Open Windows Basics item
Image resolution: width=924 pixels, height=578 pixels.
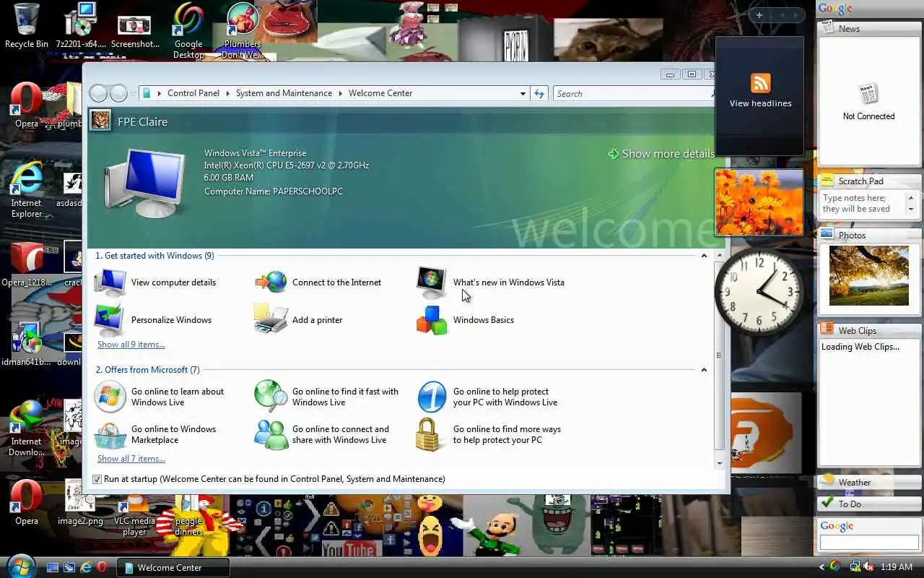point(466,320)
